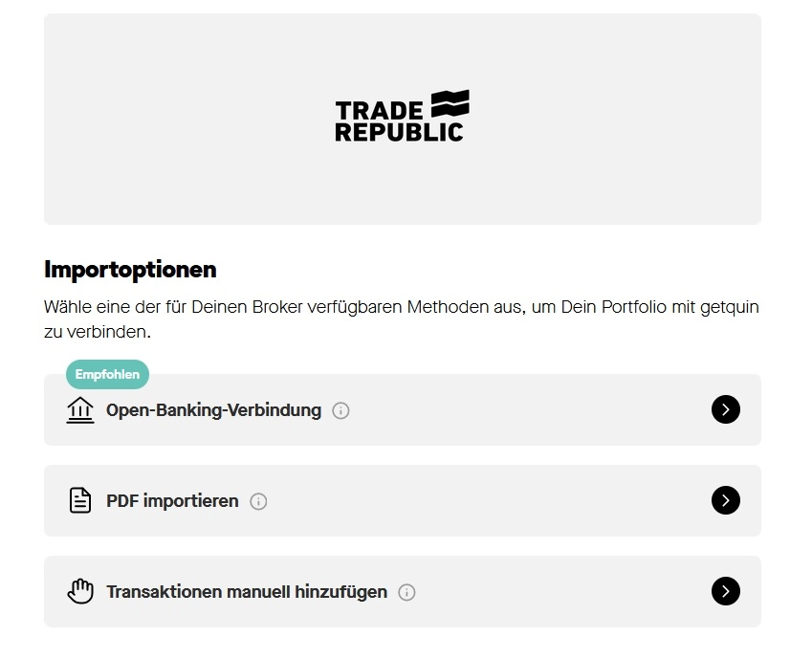This screenshot has height=659, width=812.
Task: Open manual transactions via its arrow button
Action: pyautogui.click(x=726, y=591)
